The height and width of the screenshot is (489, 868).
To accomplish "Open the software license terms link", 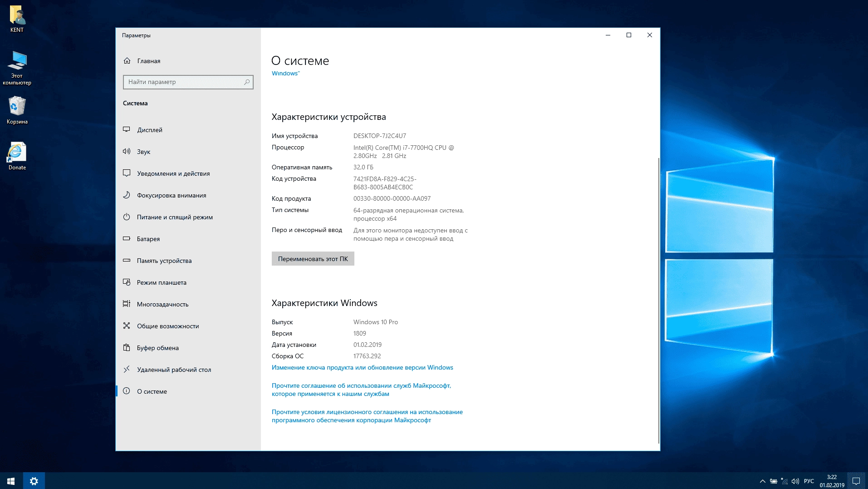I will click(367, 416).
